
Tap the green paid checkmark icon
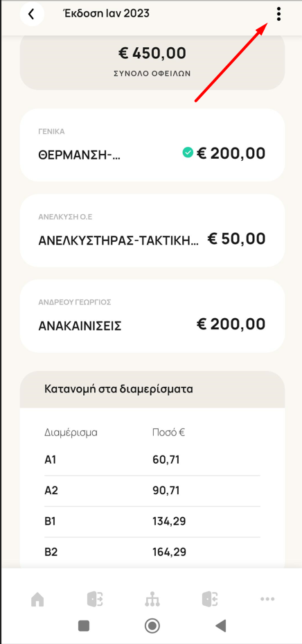pyautogui.click(x=188, y=153)
